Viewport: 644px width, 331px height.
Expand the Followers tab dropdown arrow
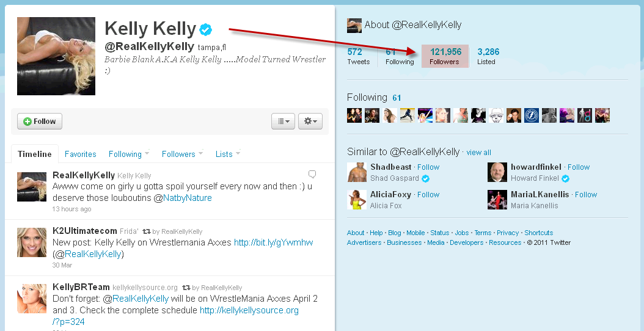point(201,153)
